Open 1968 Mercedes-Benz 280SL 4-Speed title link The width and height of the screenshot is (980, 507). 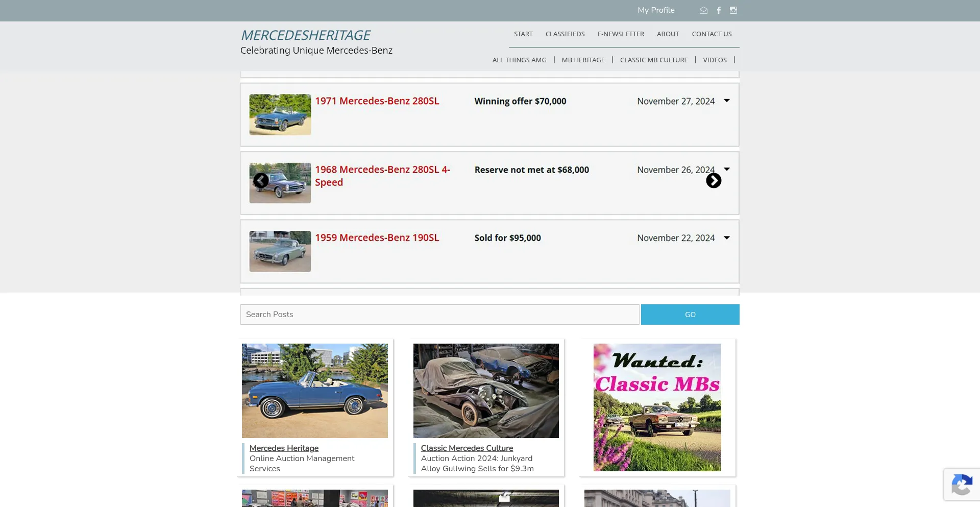coord(382,176)
